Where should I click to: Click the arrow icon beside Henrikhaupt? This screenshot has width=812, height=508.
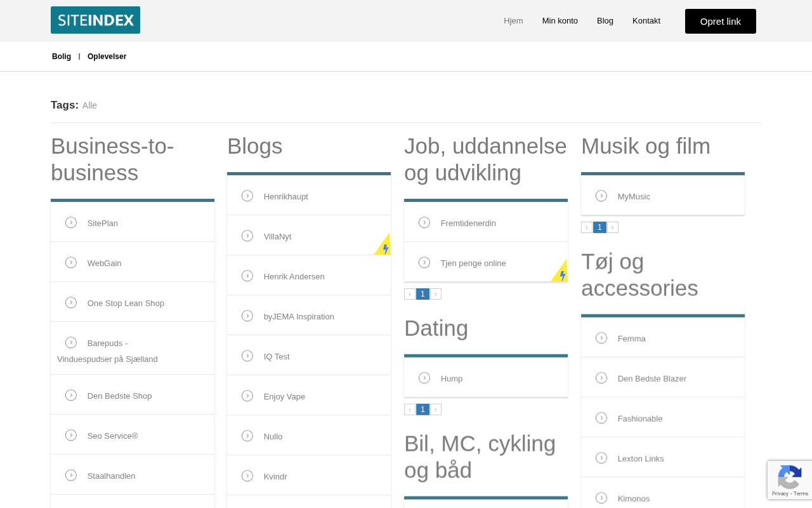[x=247, y=196]
